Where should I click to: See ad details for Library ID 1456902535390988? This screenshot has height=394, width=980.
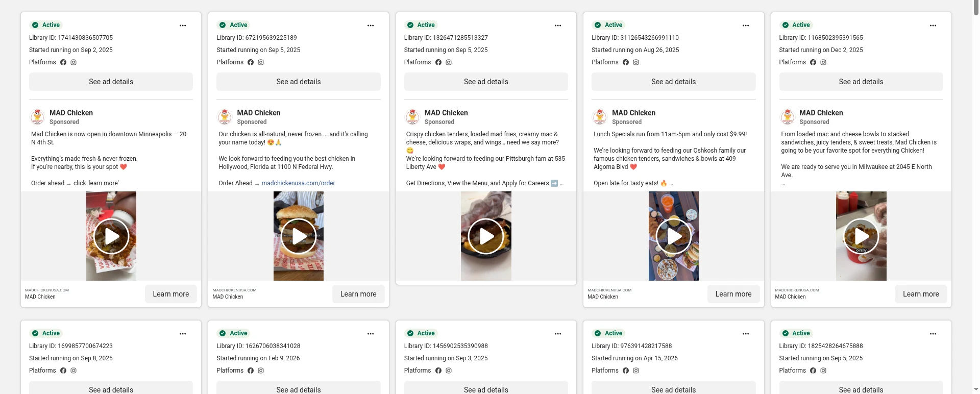[x=486, y=388]
